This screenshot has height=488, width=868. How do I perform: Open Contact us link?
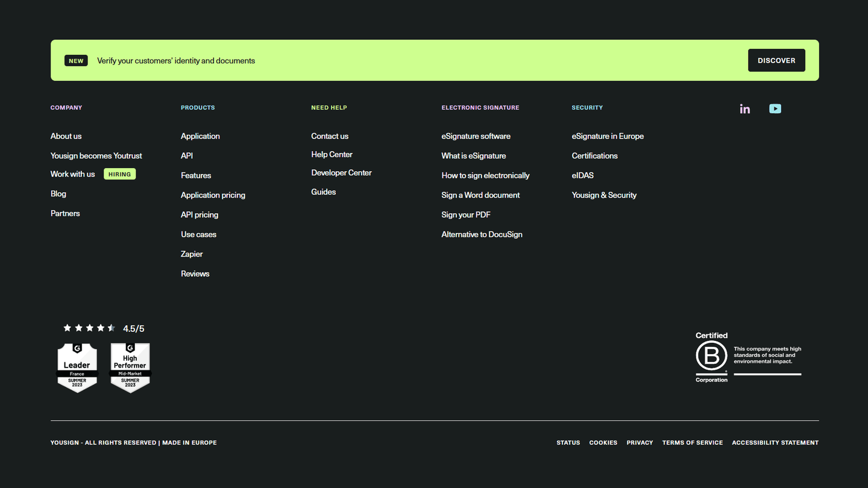[330, 136]
